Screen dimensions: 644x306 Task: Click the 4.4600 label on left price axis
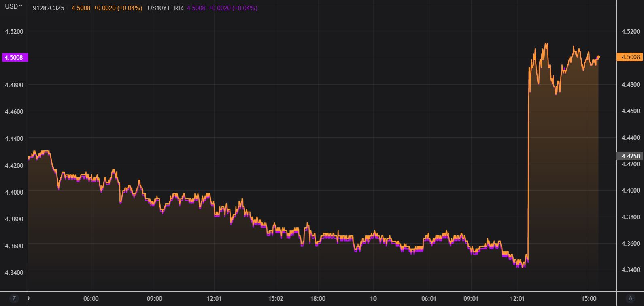[x=13, y=111]
